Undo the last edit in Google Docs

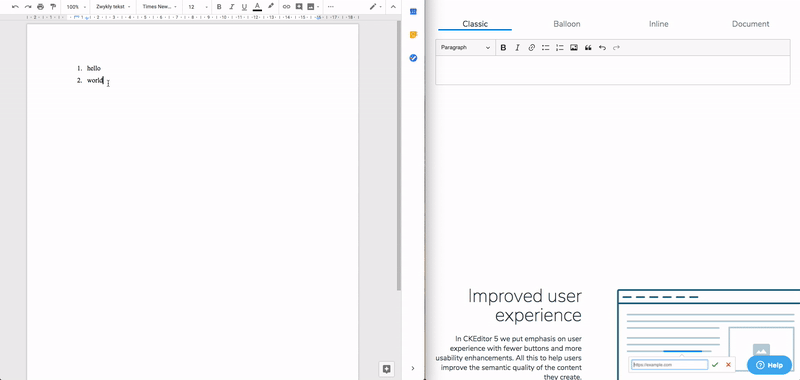(15, 7)
